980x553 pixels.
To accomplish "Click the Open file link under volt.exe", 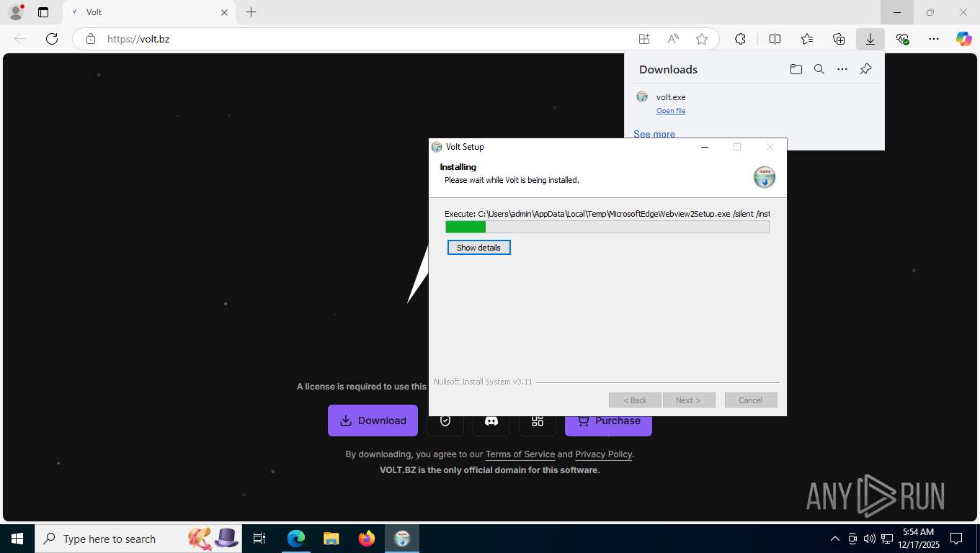I will [x=671, y=111].
